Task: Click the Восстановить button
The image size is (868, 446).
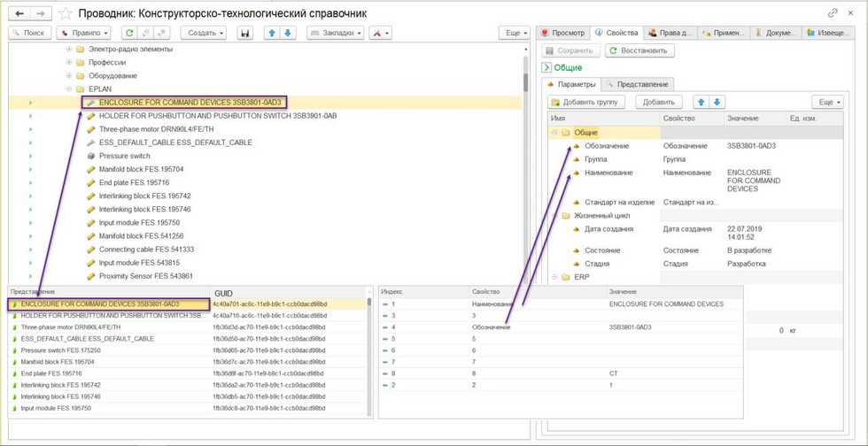Action: point(640,50)
